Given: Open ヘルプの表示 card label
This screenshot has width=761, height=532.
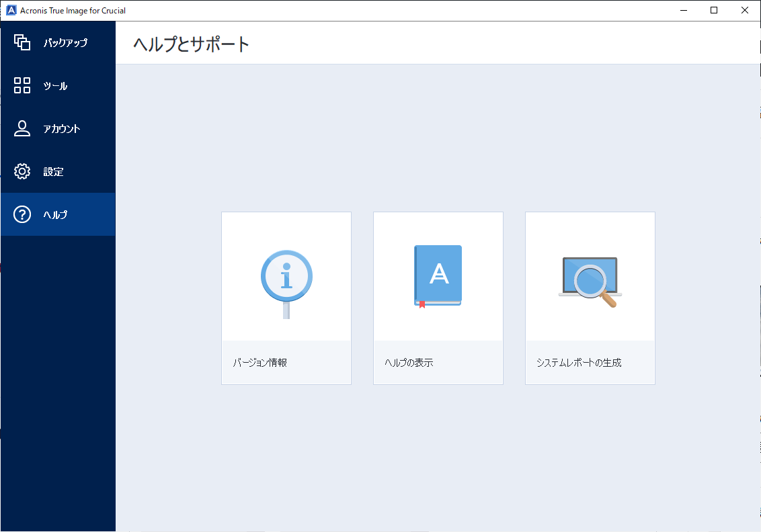Looking at the screenshot, I should [409, 363].
